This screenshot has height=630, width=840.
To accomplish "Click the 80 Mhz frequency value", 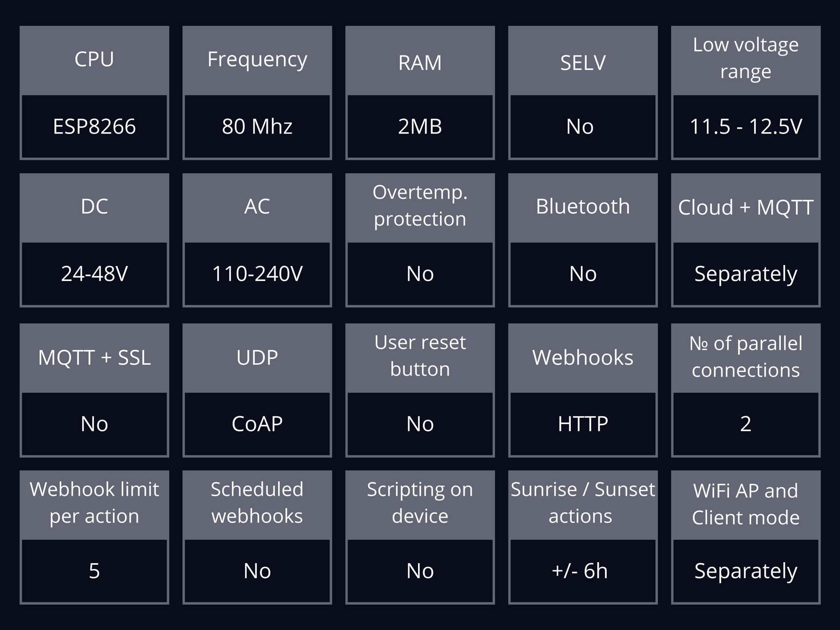I will (x=257, y=126).
